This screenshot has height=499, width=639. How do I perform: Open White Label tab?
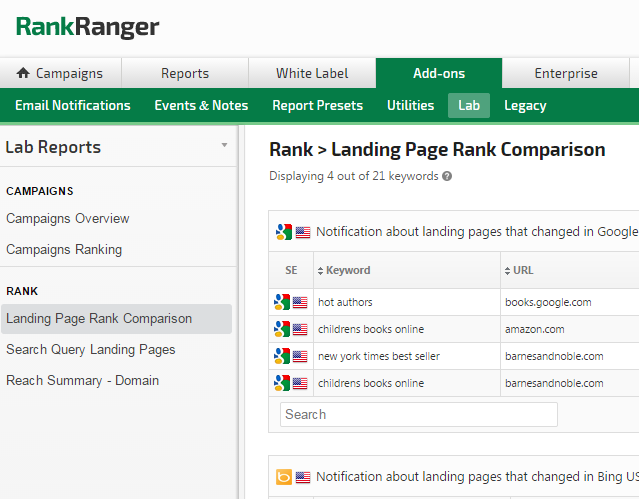point(312,73)
